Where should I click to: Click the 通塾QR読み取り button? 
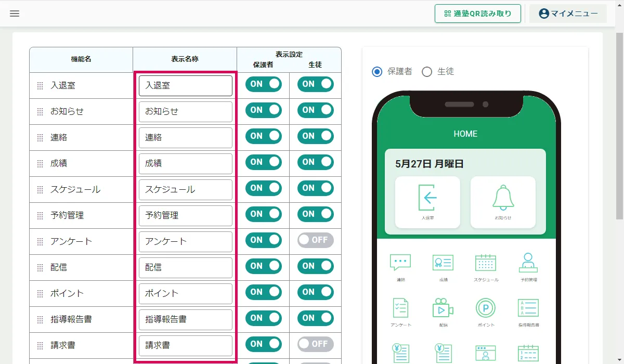pyautogui.click(x=478, y=14)
